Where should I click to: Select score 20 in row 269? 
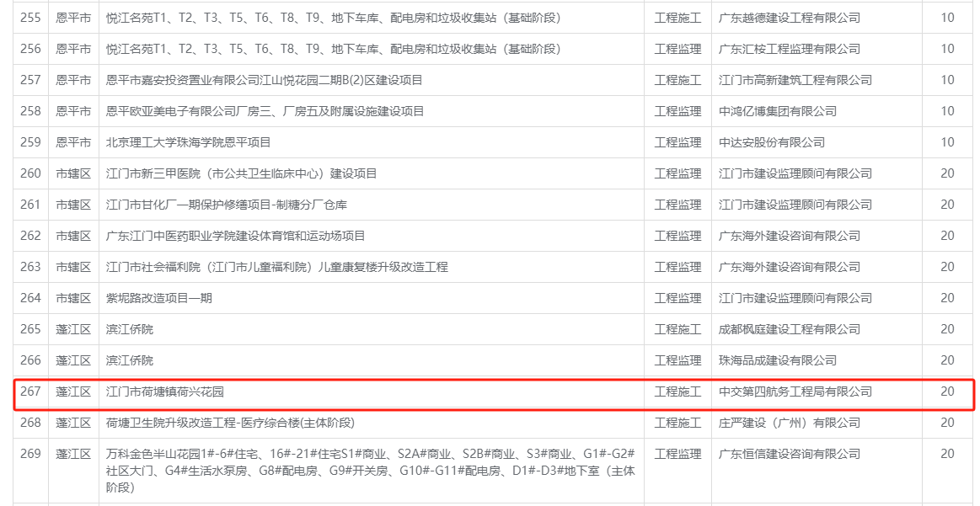[x=947, y=454]
